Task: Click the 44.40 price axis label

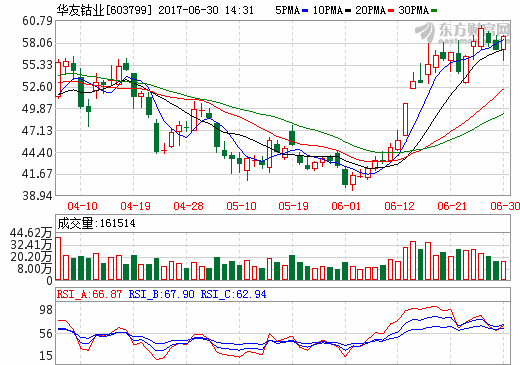Action: [x=37, y=153]
